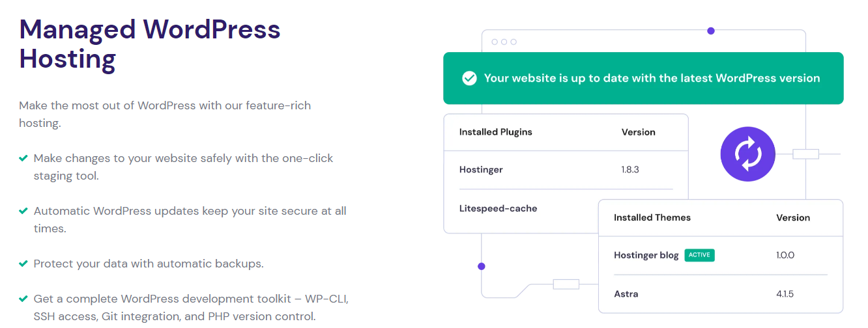Click the checkmark beside Protect your data bullet
Screen dimensions: 868x328
coord(23,264)
